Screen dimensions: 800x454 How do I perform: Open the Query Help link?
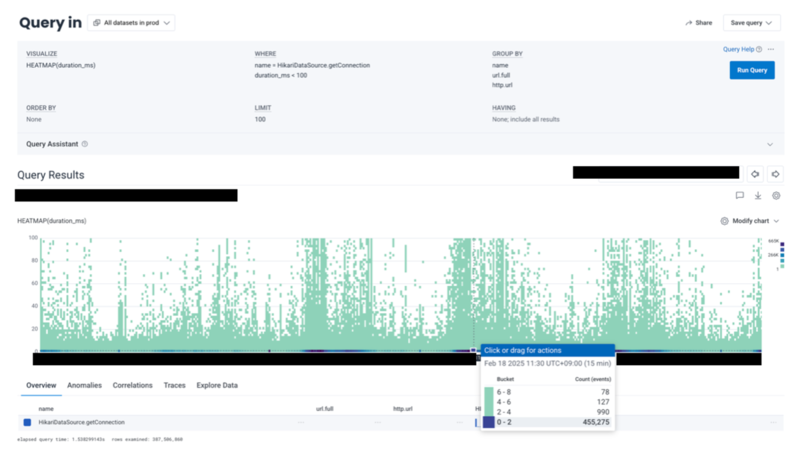[738, 49]
